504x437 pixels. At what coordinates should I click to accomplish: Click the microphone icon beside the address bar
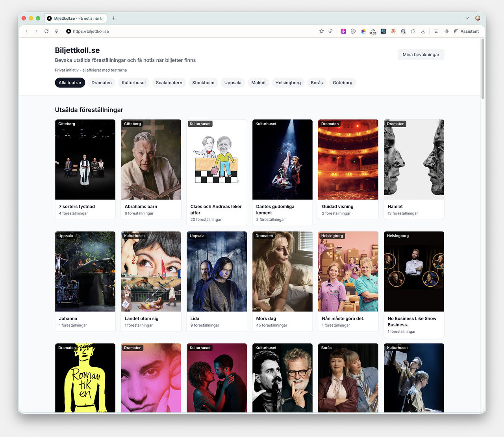pyautogui.click(x=56, y=31)
